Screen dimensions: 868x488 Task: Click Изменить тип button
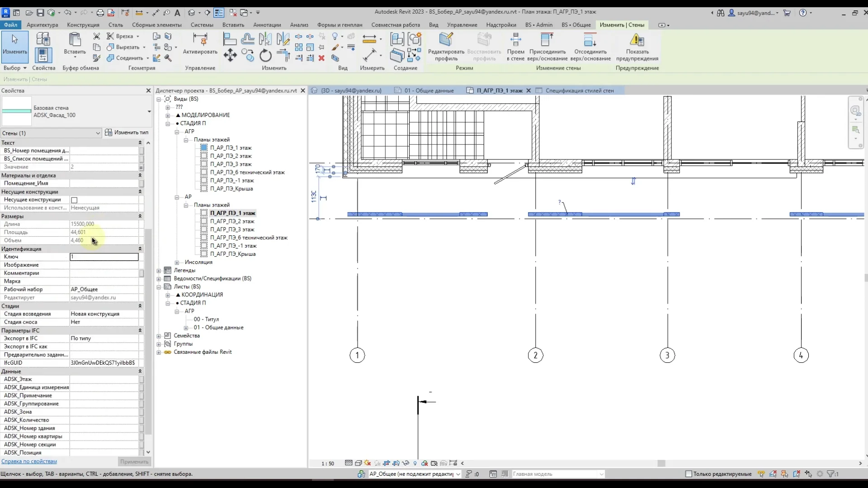(x=127, y=132)
